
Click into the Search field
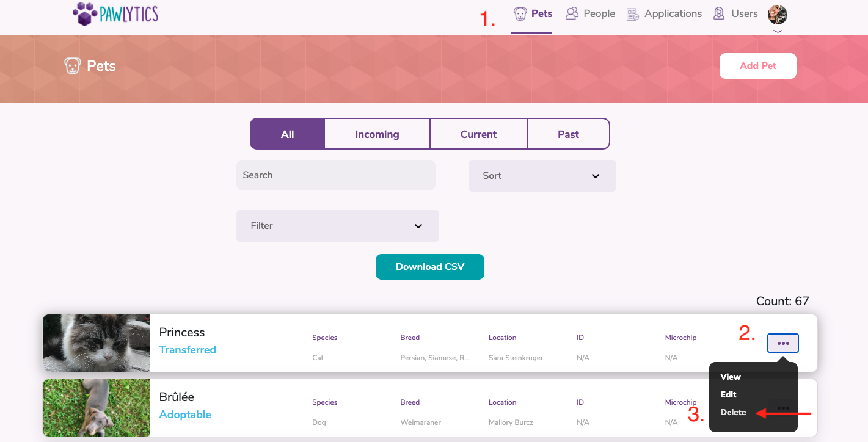[335, 175]
